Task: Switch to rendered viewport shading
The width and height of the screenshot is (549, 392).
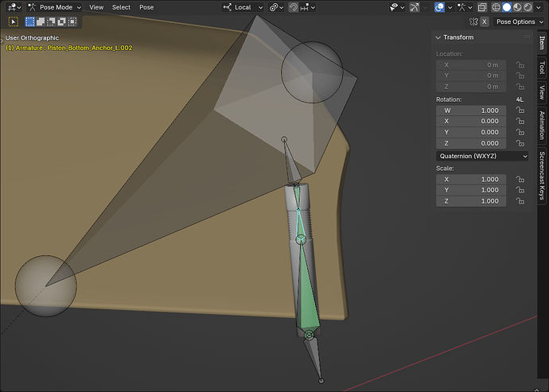Action: [x=528, y=7]
